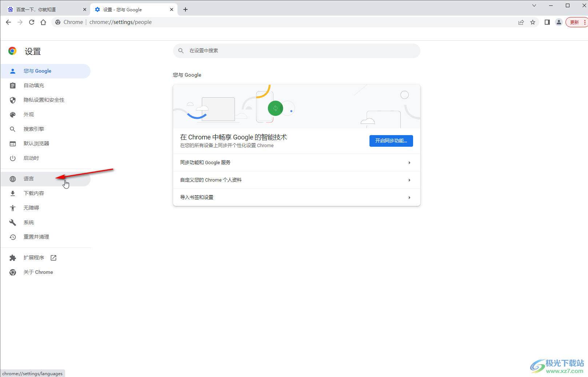Click the clipboard icon for 自动填充
This screenshot has width=588, height=377.
point(13,86)
